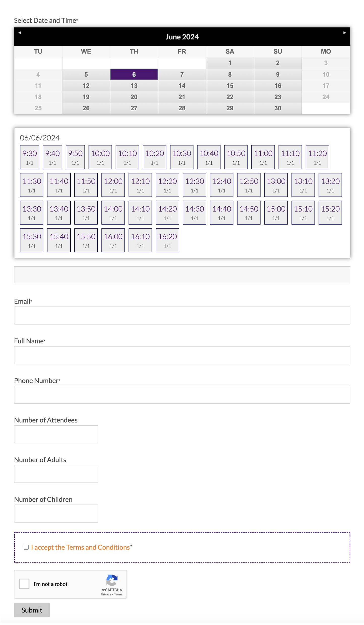Select June 13 on the calendar
This screenshot has height=625, width=364.
[134, 86]
